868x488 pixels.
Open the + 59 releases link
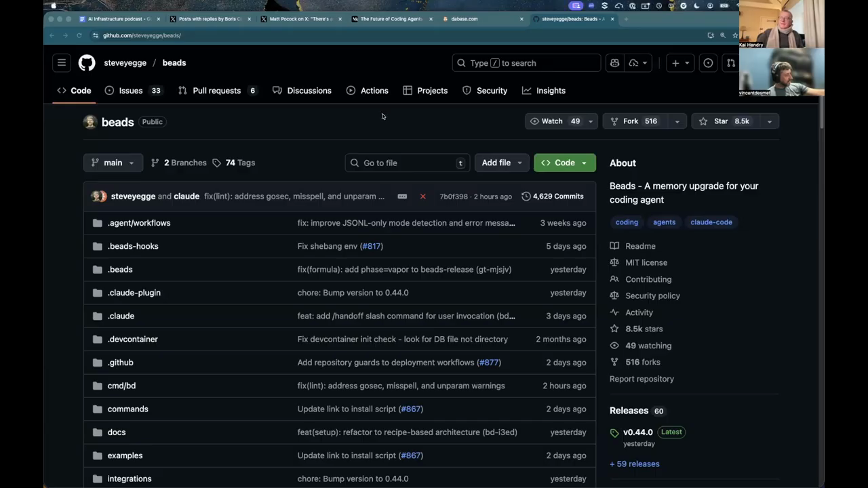point(634,464)
